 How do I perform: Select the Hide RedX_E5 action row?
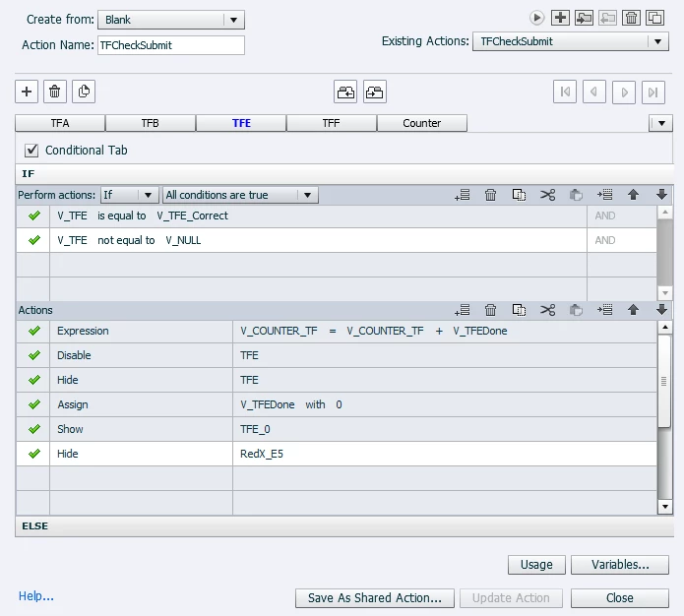(337, 454)
